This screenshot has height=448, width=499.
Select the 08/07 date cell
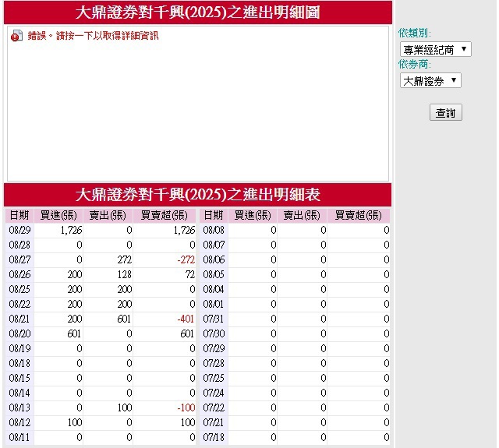tap(214, 245)
